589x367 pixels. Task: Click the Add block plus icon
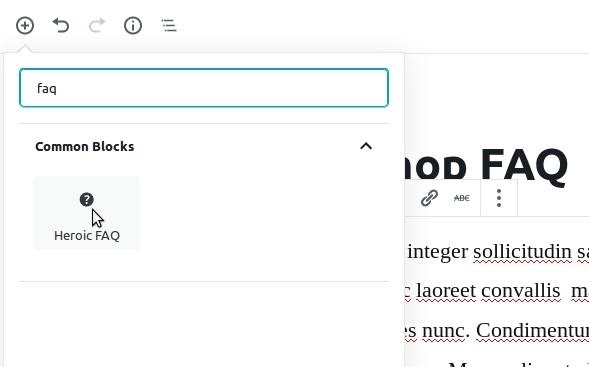pos(25,26)
